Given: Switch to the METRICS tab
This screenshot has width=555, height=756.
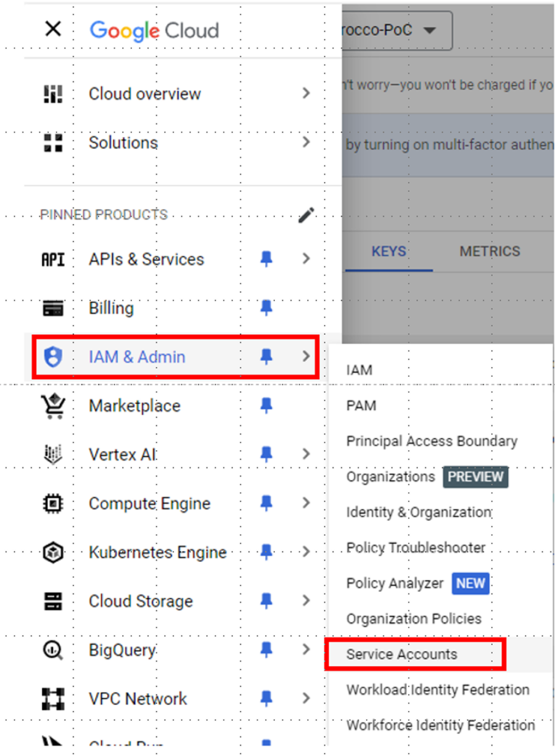Looking at the screenshot, I should coord(490,252).
